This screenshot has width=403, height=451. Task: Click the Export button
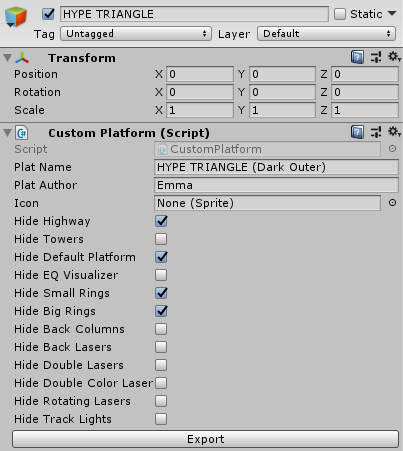tap(205, 439)
